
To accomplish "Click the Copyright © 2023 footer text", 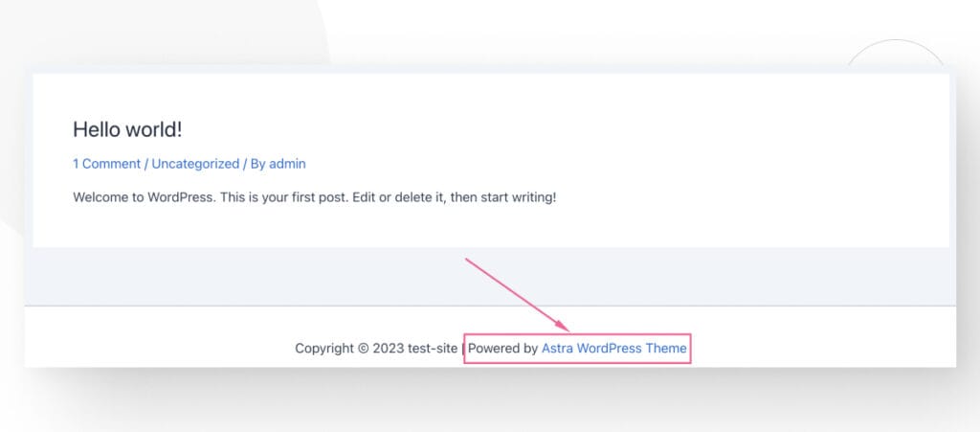I will coord(349,349).
